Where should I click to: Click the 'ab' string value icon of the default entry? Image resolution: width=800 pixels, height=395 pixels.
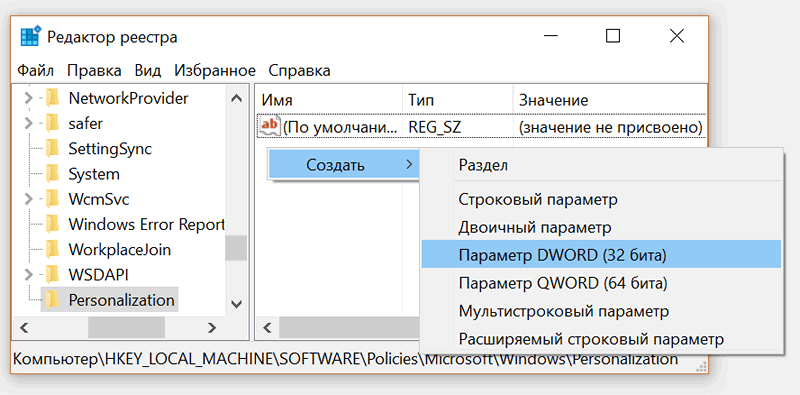[270, 127]
